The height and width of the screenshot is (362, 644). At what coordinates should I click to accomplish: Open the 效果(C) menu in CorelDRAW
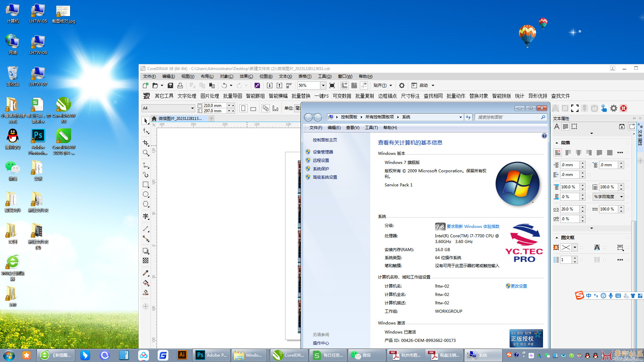[246, 76]
